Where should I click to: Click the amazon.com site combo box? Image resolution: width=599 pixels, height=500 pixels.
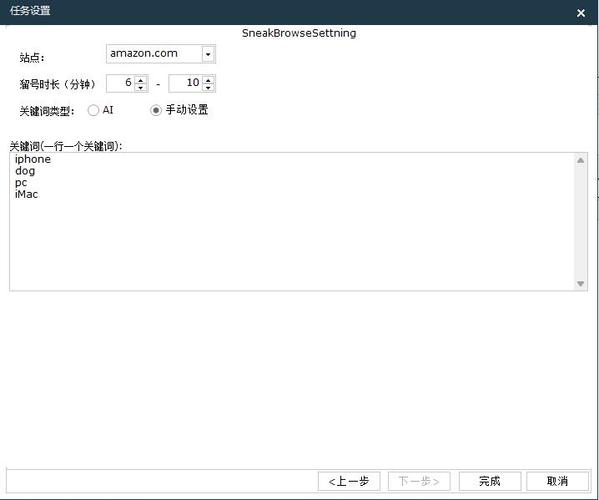pyautogui.click(x=161, y=54)
